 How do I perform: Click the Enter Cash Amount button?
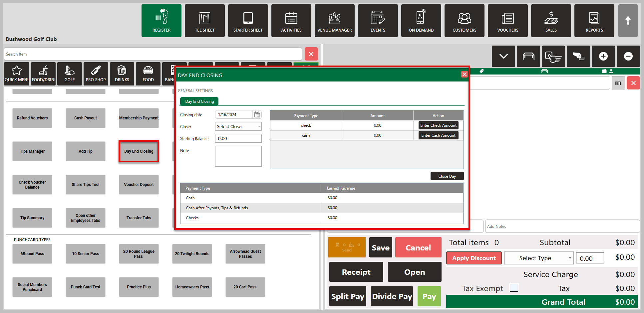pos(438,135)
